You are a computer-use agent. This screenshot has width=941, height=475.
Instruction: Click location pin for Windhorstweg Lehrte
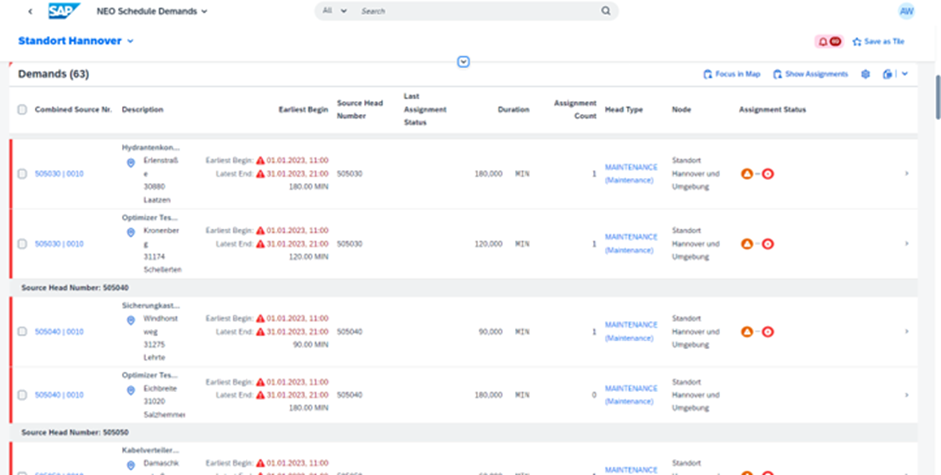tap(131, 321)
